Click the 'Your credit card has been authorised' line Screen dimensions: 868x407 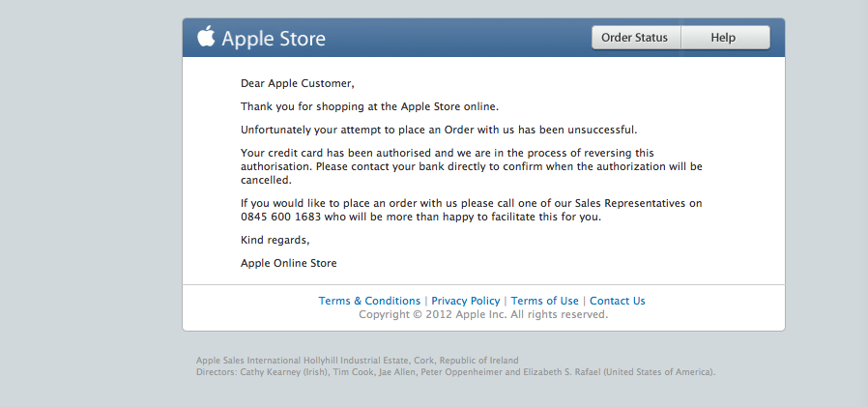(448, 153)
